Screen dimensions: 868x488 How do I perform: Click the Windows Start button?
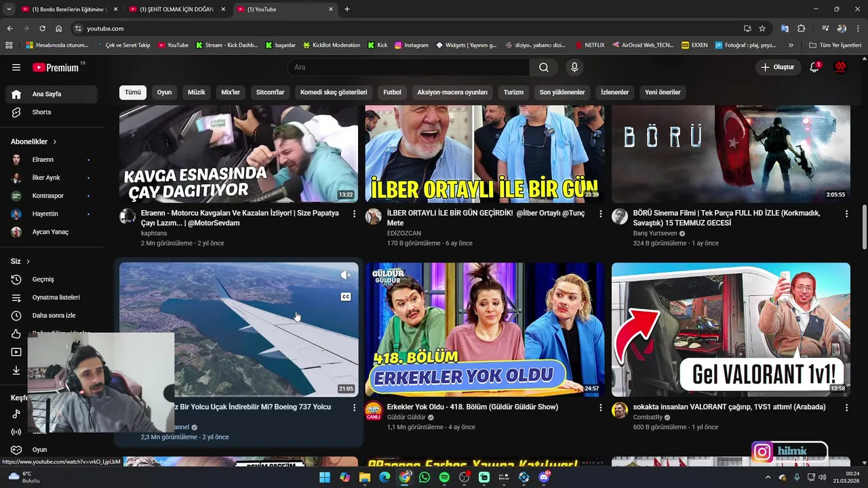(325, 477)
